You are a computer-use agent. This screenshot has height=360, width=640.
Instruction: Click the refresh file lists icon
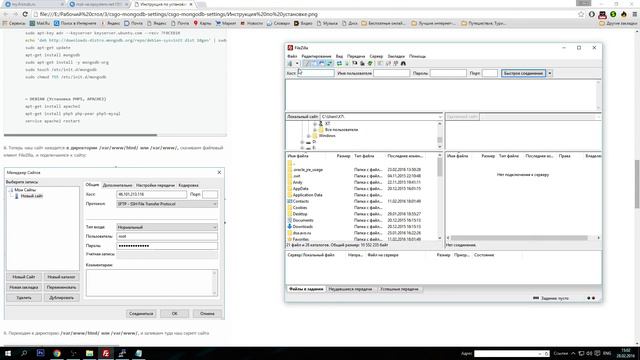pos(339,63)
